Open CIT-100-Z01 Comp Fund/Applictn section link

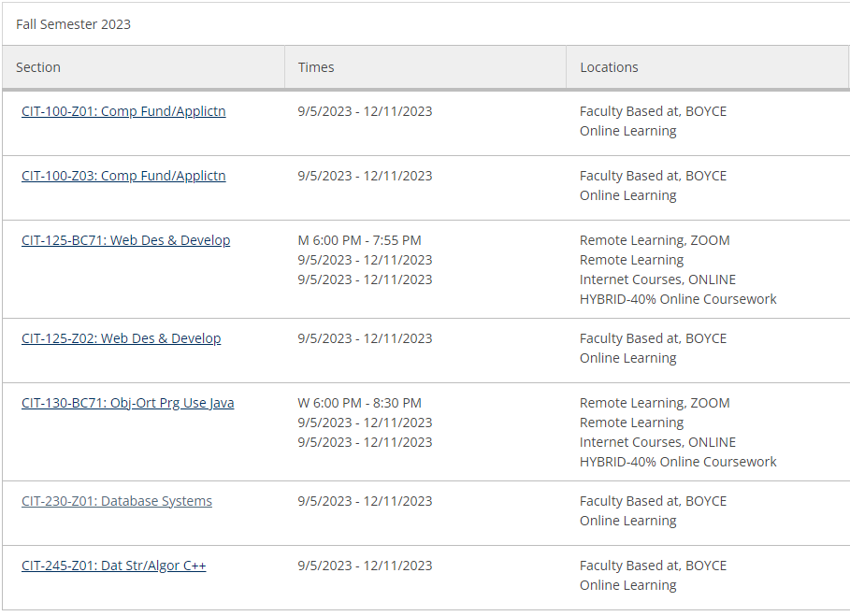pyautogui.click(x=123, y=111)
